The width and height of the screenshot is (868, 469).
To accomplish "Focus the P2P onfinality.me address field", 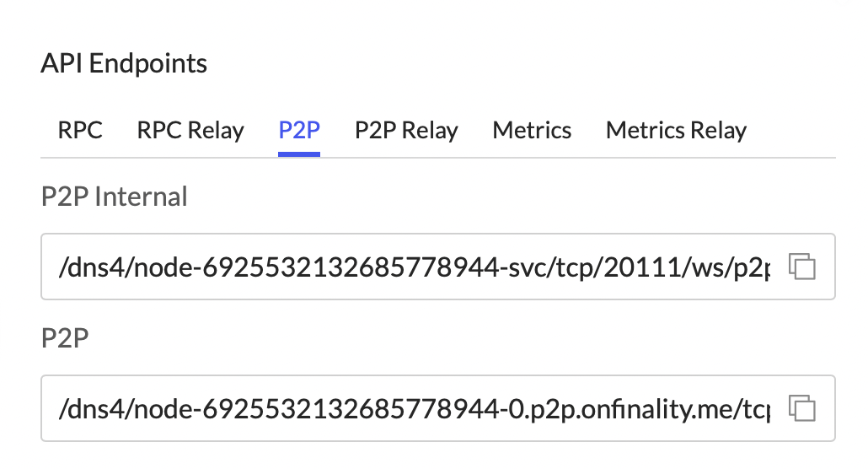I will pos(413,410).
